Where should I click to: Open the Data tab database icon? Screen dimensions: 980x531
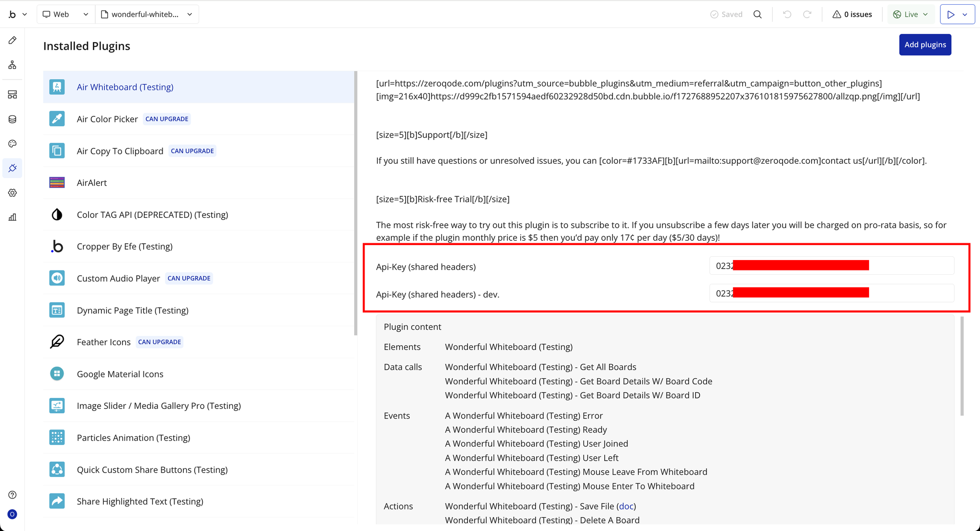12,119
